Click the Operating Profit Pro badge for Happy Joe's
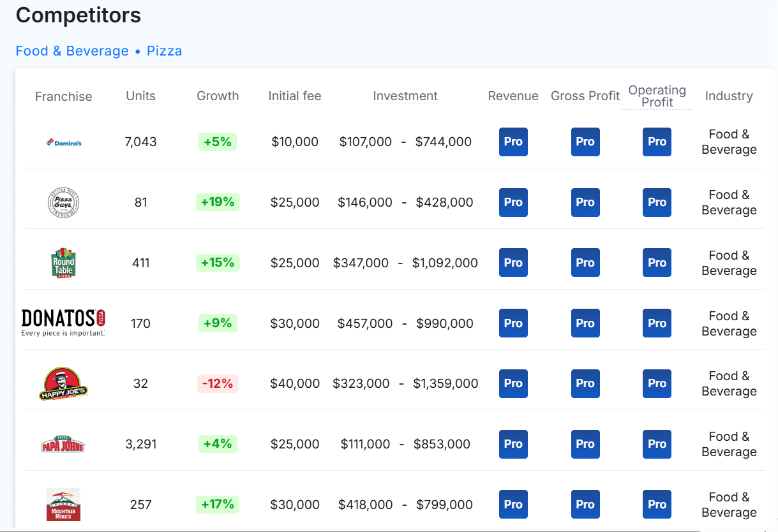 tap(657, 383)
